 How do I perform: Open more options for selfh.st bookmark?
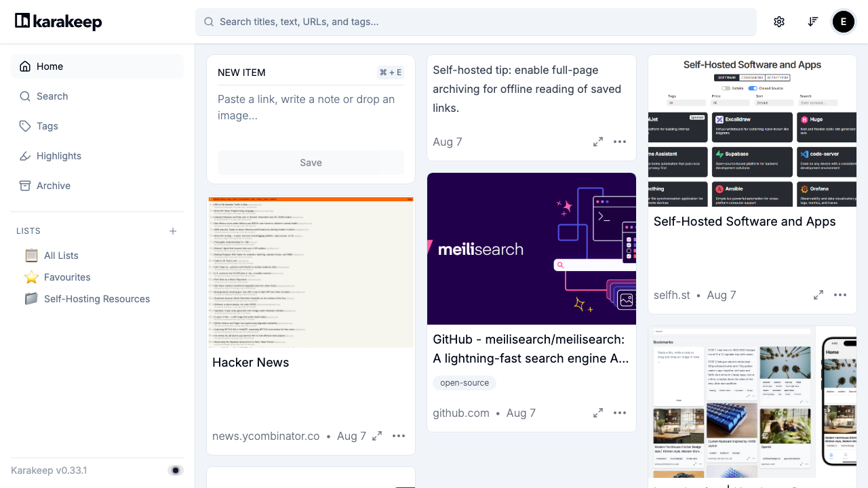click(840, 295)
